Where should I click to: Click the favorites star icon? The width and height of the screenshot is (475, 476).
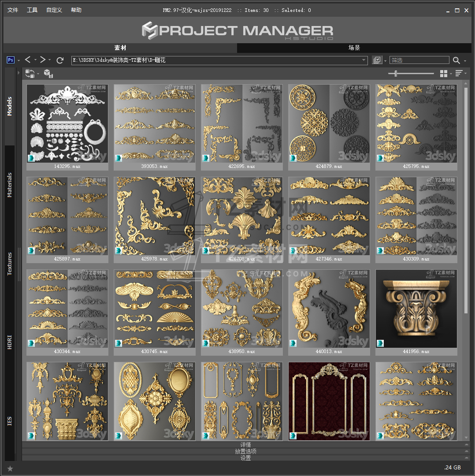pyautogui.click(x=10, y=469)
